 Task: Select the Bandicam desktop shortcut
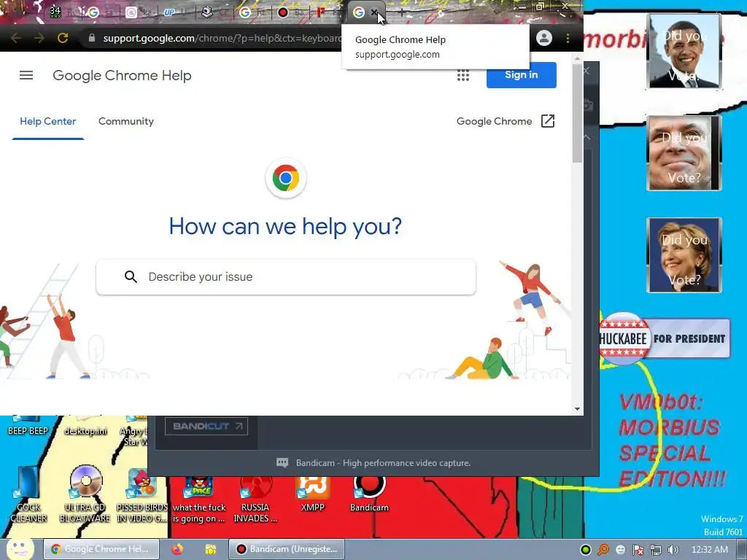click(x=369, y=494)
